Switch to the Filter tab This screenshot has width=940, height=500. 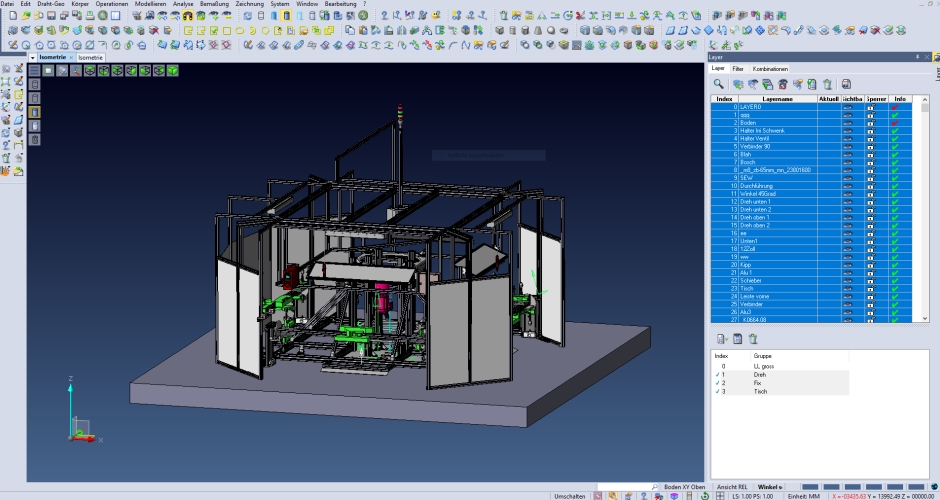tap(738, 69)
